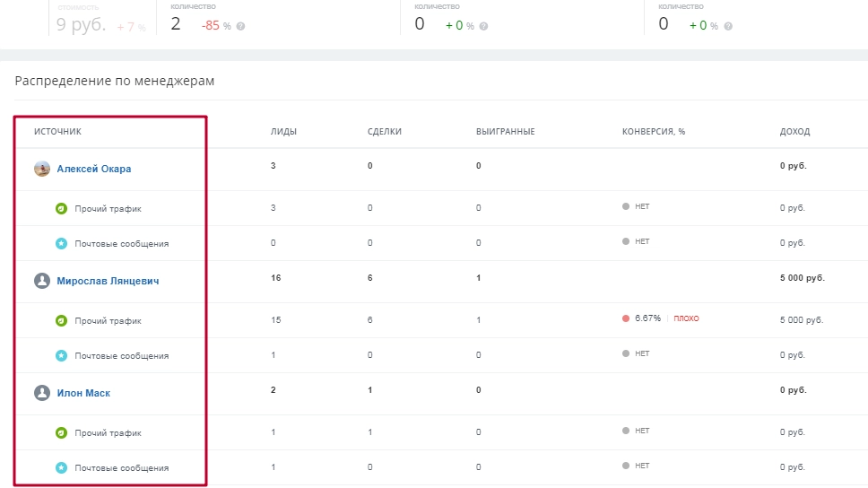Click Алексей Окара's avatar photo

tap(42, 169)
